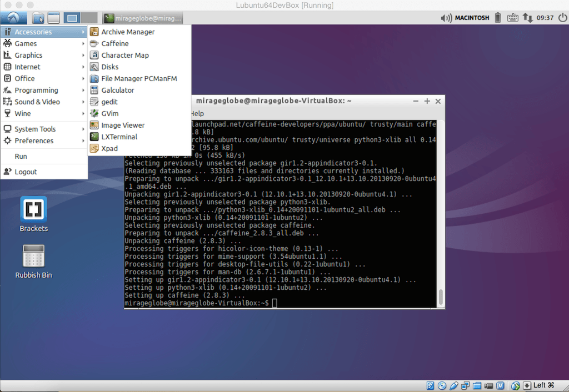Launch LXTerminal
The height and width of the screenshot is (392, 569).
(x=139, y=137)
